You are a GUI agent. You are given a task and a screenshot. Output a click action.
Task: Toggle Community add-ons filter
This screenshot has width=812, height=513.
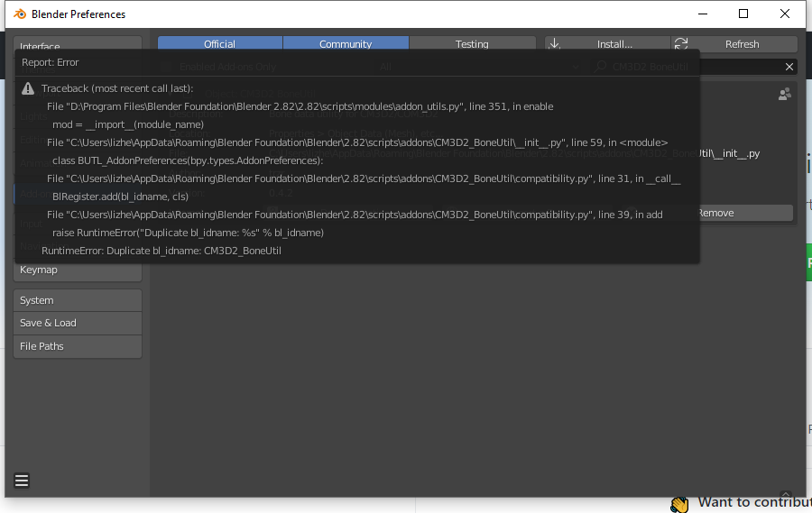tap(346, 43)
